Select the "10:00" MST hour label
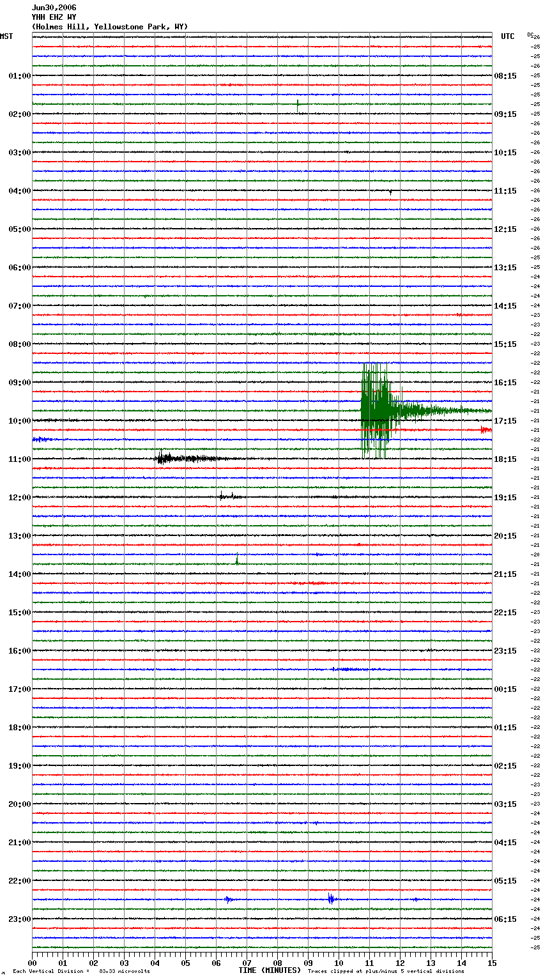Image resolution: width=543 pixels, height=980 pixels. 20,421
